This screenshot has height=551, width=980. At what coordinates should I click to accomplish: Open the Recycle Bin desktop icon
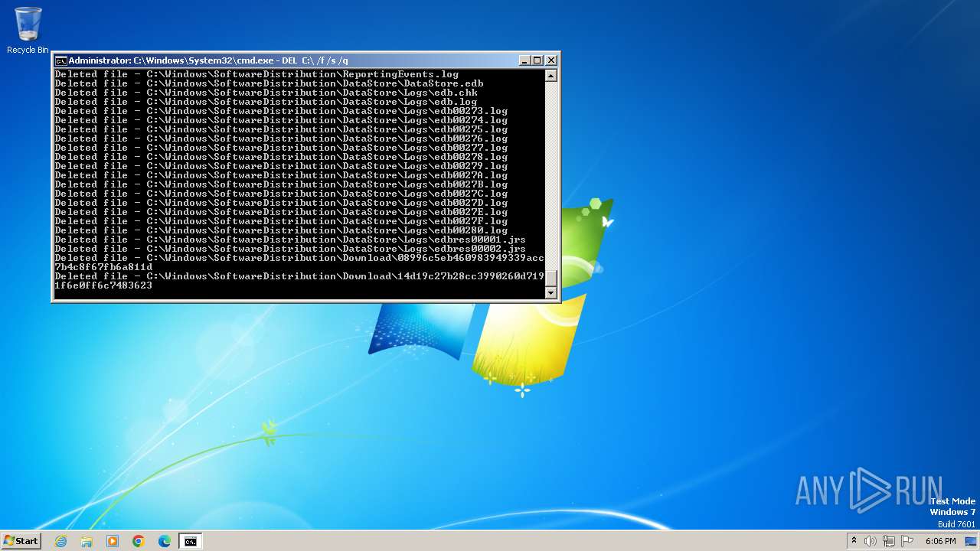click(x=28, y=31)
